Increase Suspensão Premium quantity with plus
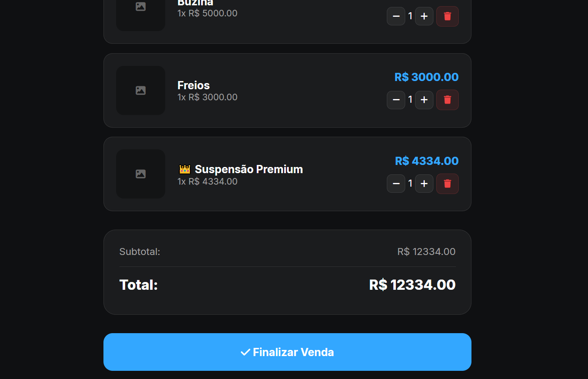Image resolution: width=588 pixels, height=379 pixels. [424, 184]
